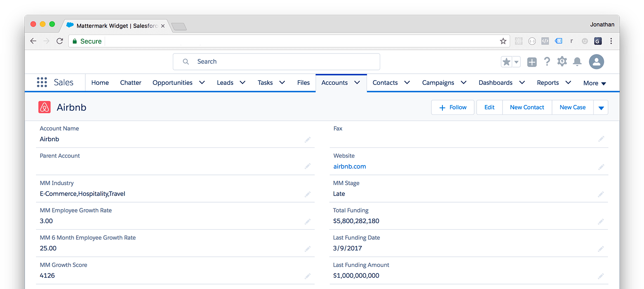Viewport: 644px width, 289px height.
Task: Open the Files tab
Action: click(303, 82)
